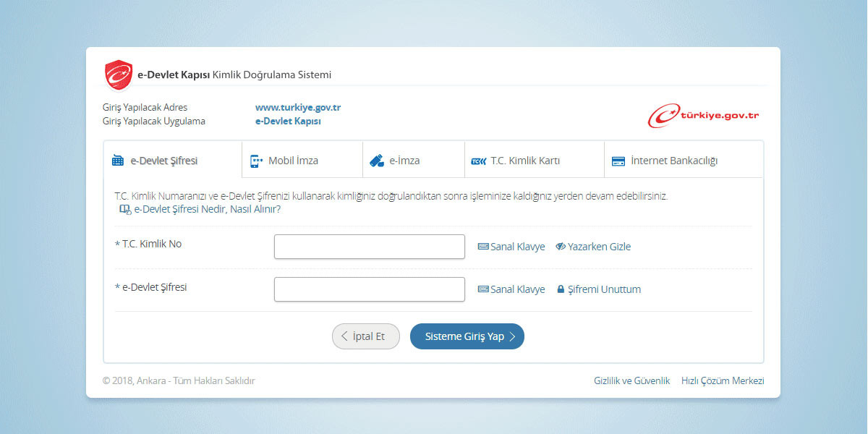The width and height of the screenshot is (868, 434).
Task: Click the e-Devlet Kapısı application link
Action: (x=288, y=121)
